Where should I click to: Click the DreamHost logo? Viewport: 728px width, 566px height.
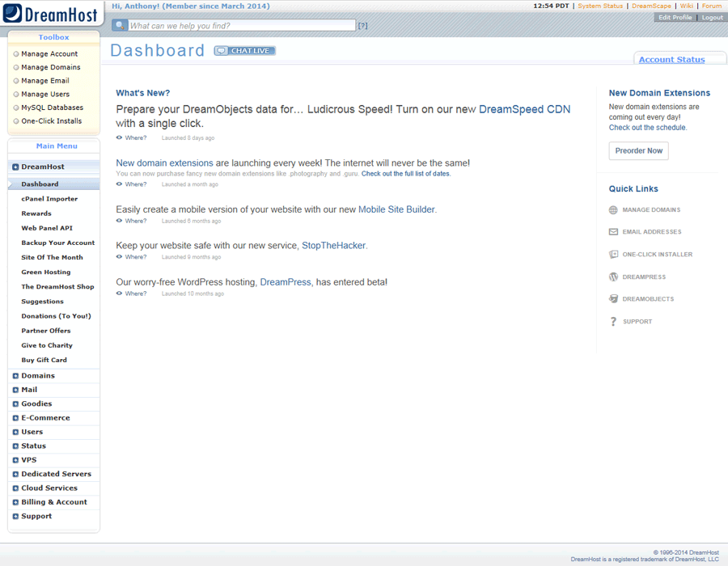click(51, 14)
